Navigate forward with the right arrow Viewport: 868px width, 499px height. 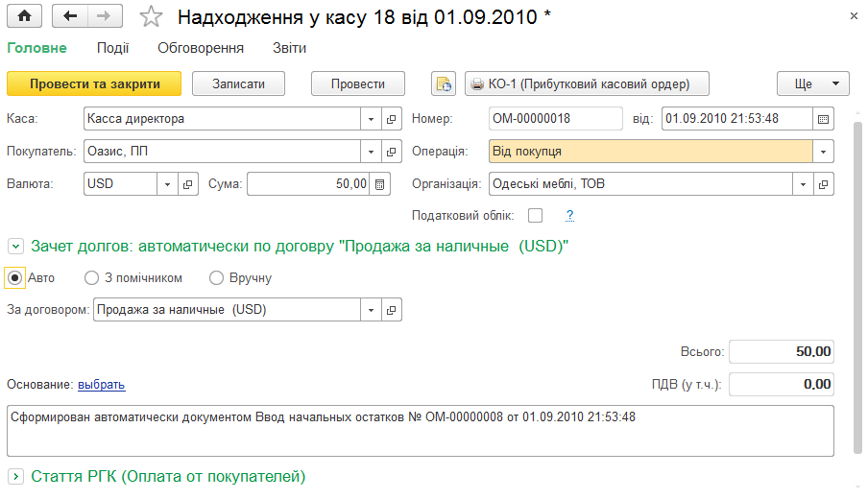coord(104,16)
